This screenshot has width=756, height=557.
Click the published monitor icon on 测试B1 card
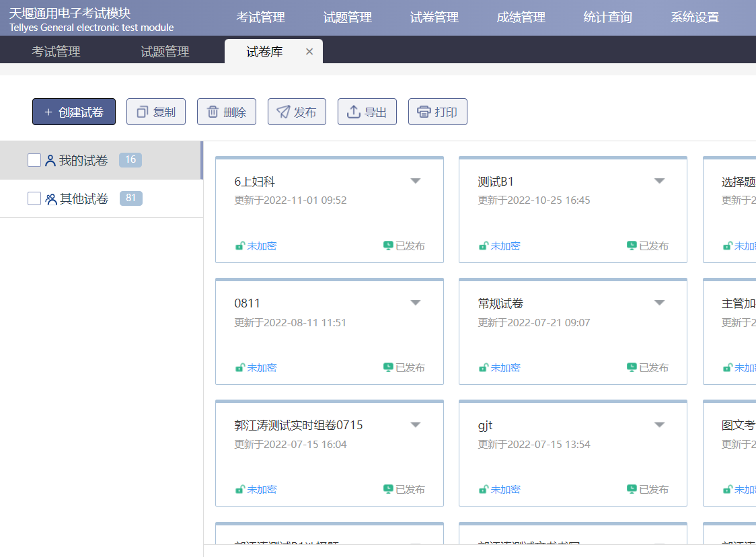(x=632, y=246)
